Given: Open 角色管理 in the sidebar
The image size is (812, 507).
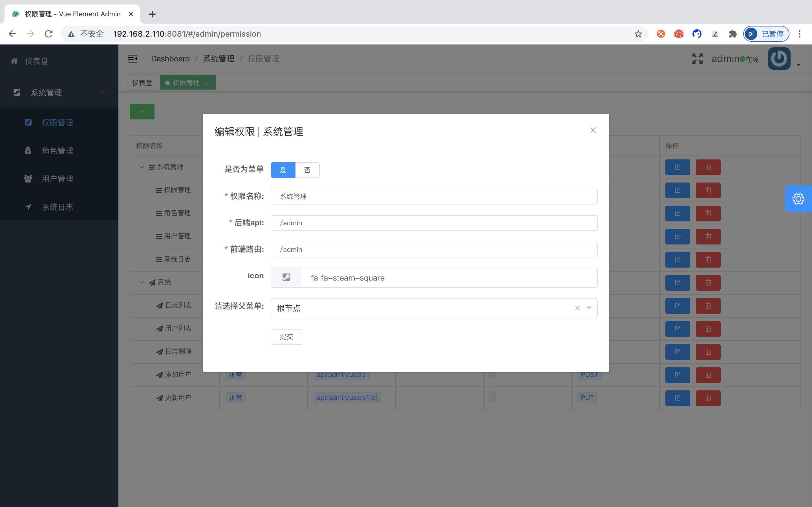Looking at the screenshot, I should pos(58,151).
